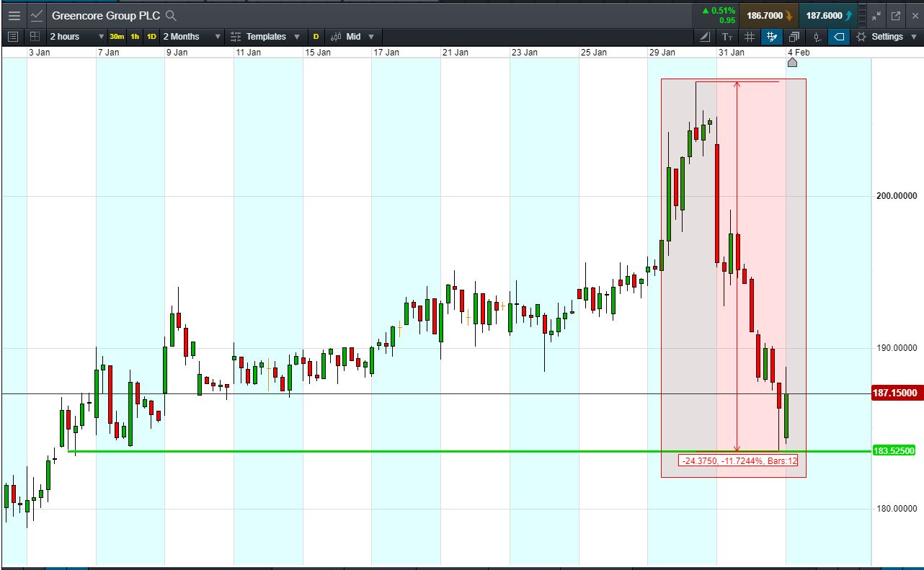
Task: Click the layers overlay icon
Action: click(x=794, y=37)
